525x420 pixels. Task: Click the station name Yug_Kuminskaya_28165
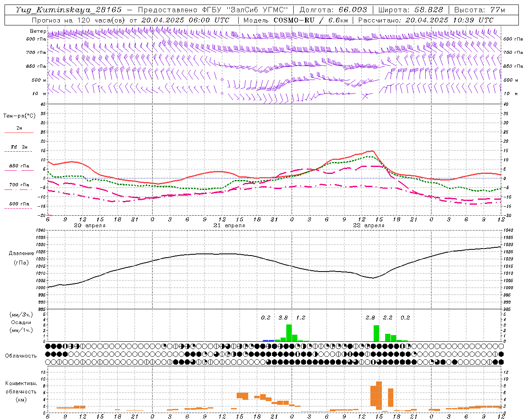[68, 10]
